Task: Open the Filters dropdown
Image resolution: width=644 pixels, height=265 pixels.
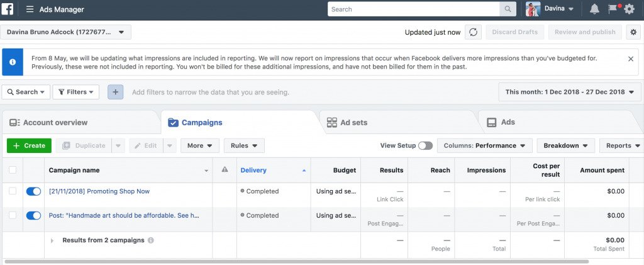Action: click(76, 92)
